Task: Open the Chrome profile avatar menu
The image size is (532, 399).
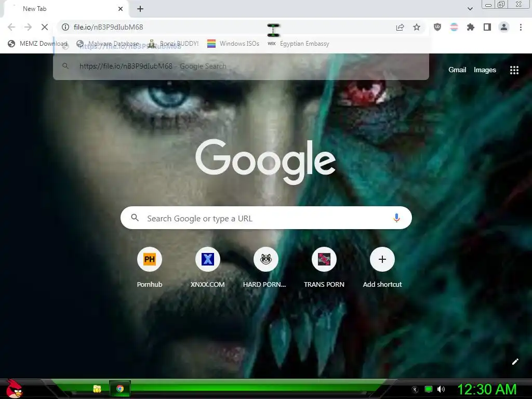Action: tap(504, 27)
